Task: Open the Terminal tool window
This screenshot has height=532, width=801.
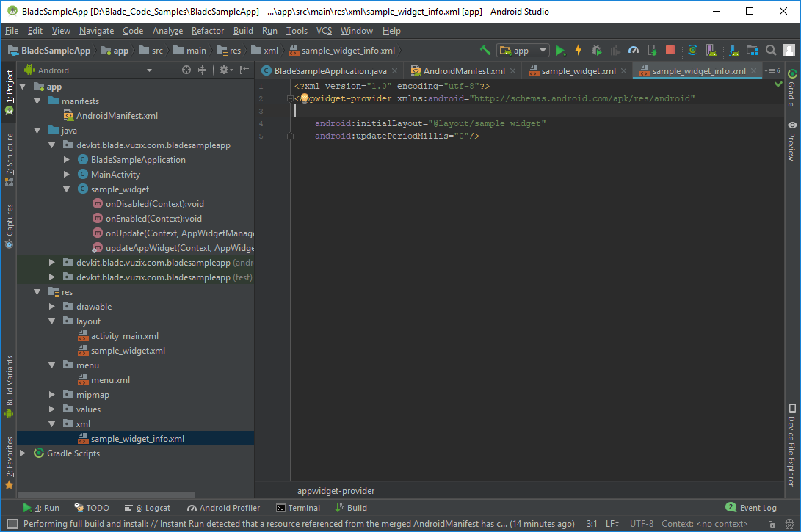Action: 298,508
